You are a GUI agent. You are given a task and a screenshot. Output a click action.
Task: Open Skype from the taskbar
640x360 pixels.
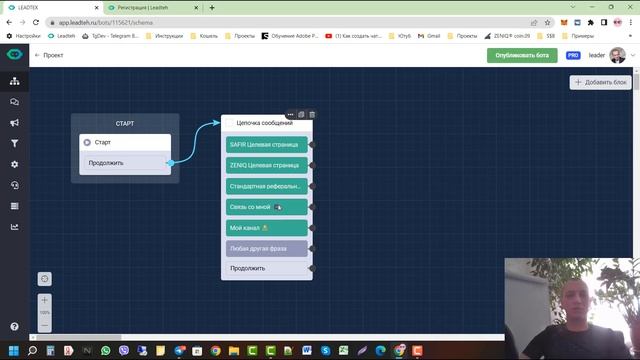(325, 351)
